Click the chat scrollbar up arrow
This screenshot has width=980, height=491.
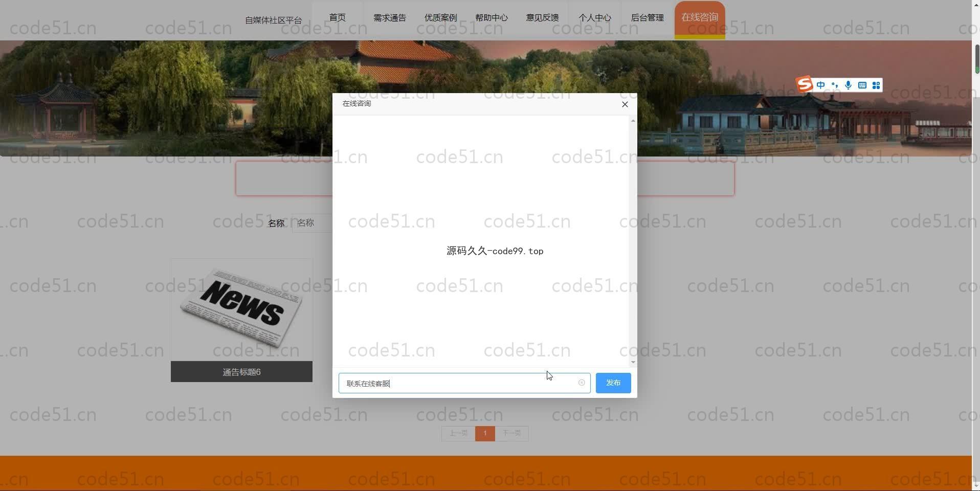click(x=633, y=121)
